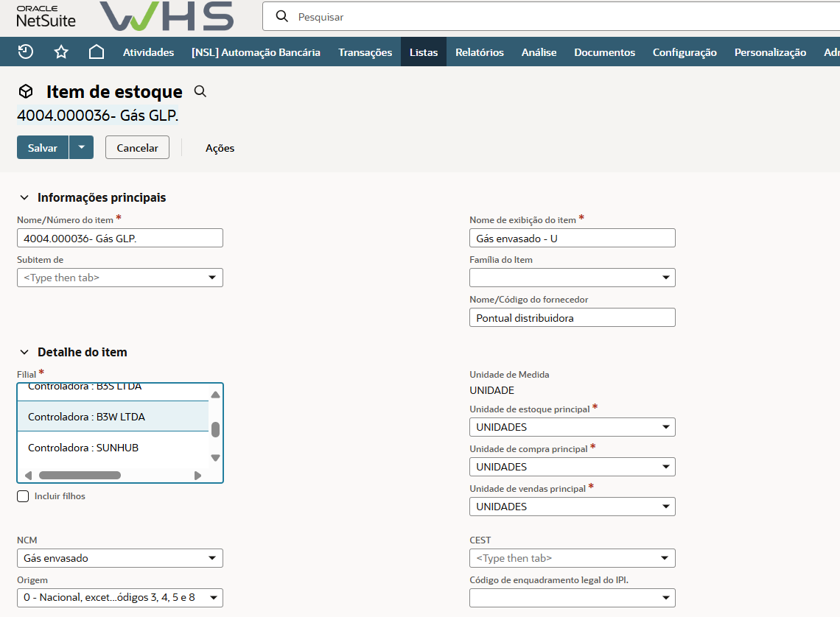This screenshot has height=617, width=840.
Task: Click the Item de estoque cube icon
Action: coord(26,91)
